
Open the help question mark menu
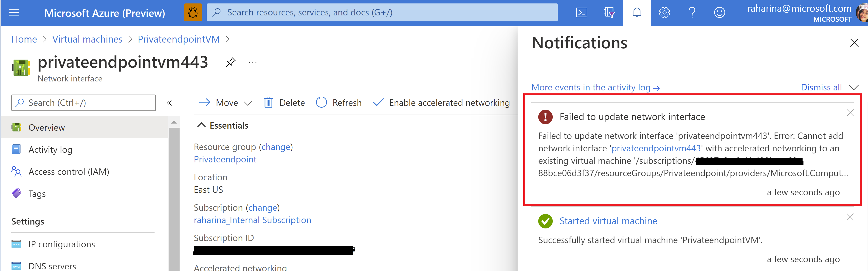coord(692,13)
